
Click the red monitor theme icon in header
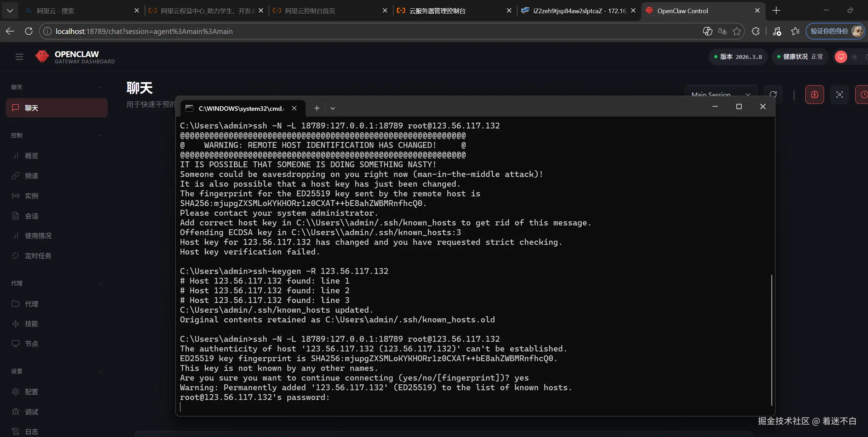pos(841,57)
